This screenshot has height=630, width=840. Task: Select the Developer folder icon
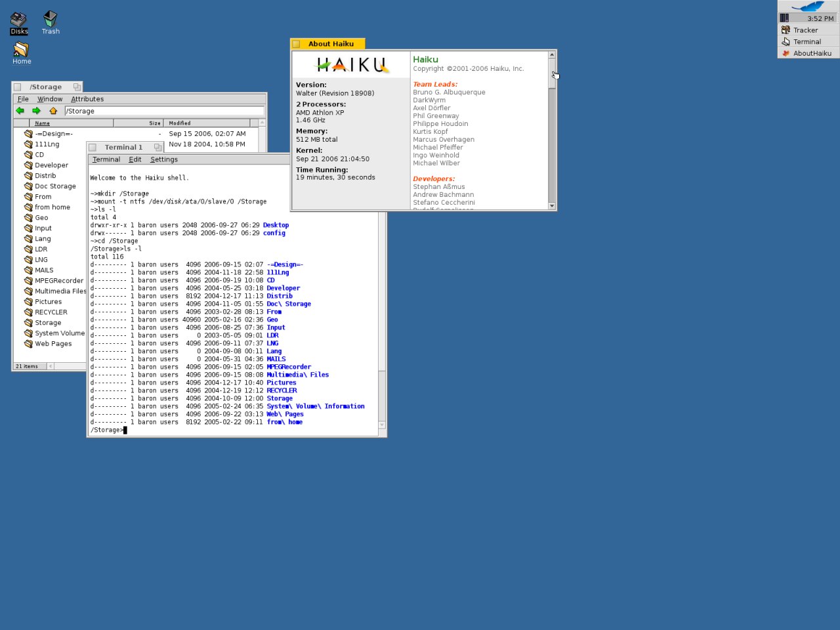(28, 165)
